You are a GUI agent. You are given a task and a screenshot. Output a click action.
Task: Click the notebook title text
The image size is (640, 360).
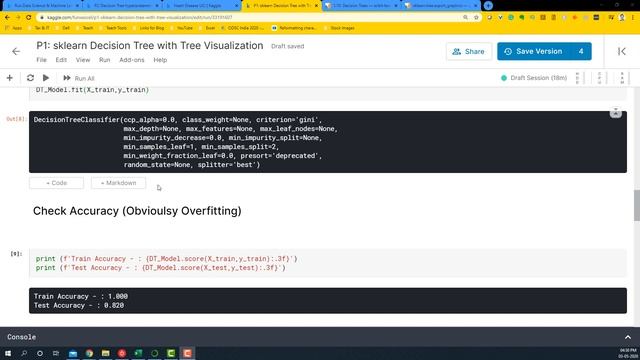pyautogui.click(x=150, y=46)
